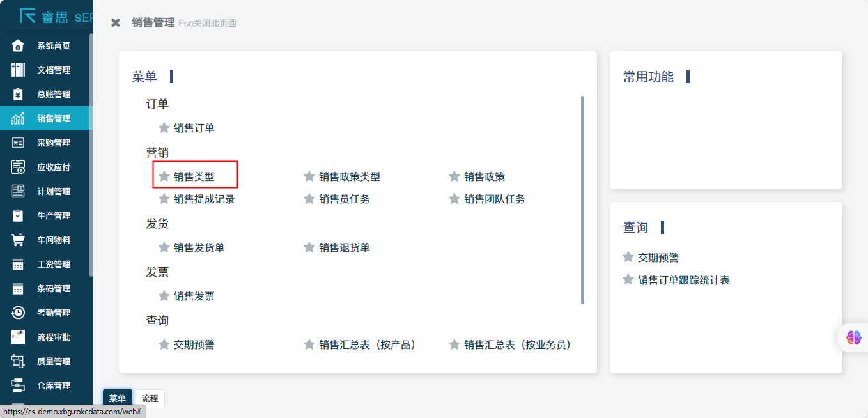Favorite 销售订单 using its star
Screen dimensions: 868x418
[x=164, y=128]
